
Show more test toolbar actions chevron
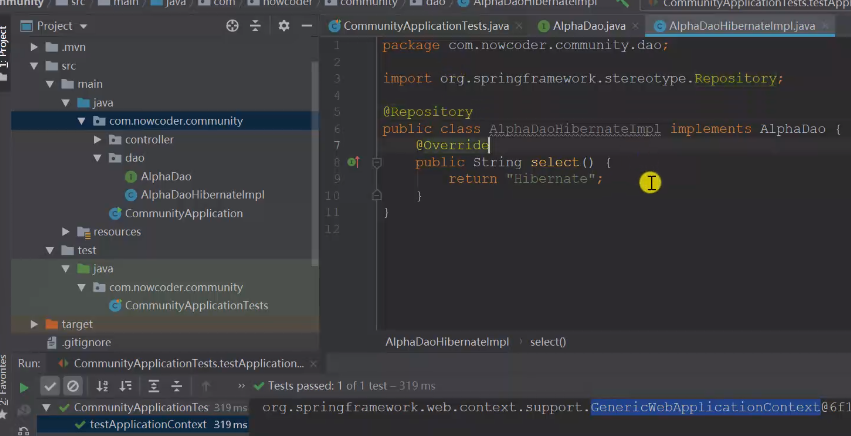click(242, 386)
